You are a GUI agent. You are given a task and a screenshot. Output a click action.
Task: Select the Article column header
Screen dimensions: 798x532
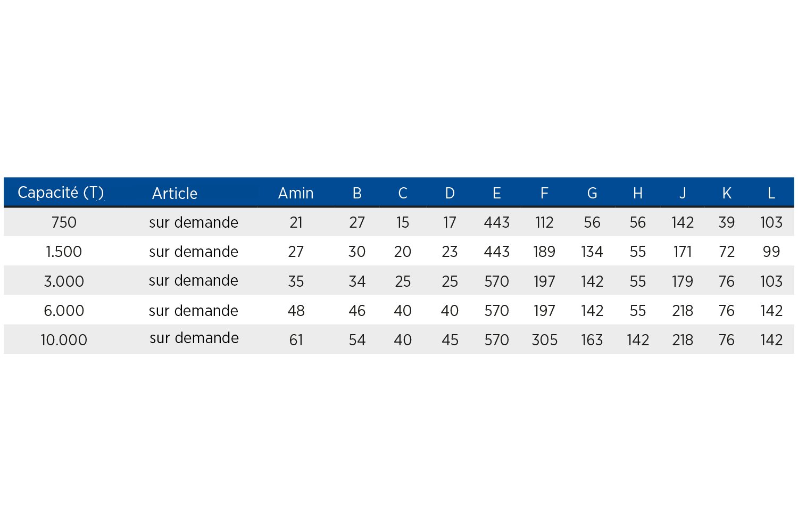click(x=174, y=193)
